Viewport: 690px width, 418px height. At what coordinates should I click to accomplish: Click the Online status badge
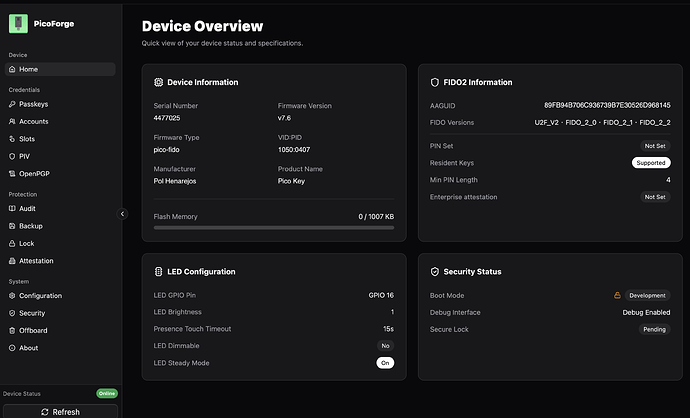coord(107,393)
